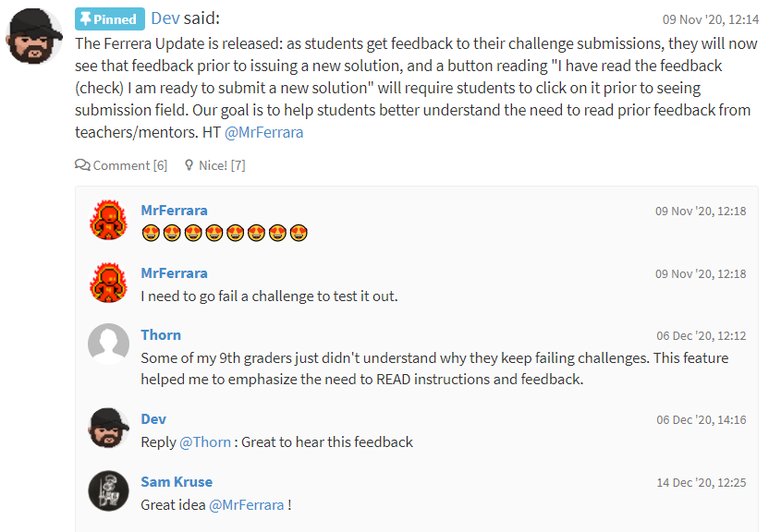769x532 pixels.
Task: Open the MrFerrara name on the emoji comment
Action: coord(174,211)
